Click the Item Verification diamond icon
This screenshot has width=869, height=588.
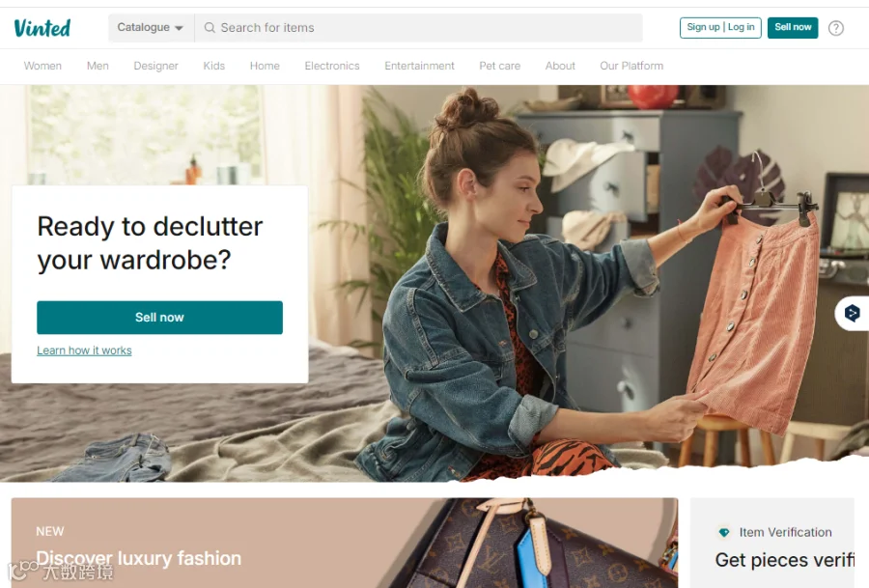pos(724,533)
